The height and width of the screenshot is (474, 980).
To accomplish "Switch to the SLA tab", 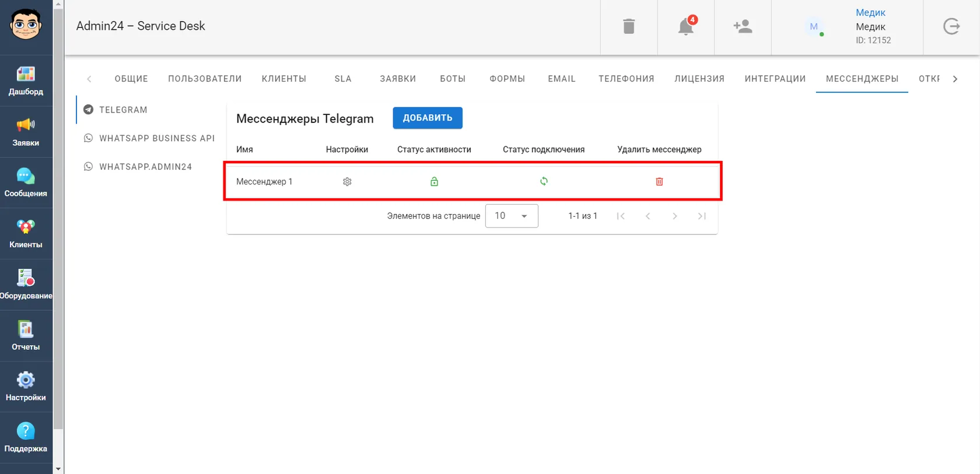I will point(343,79).
